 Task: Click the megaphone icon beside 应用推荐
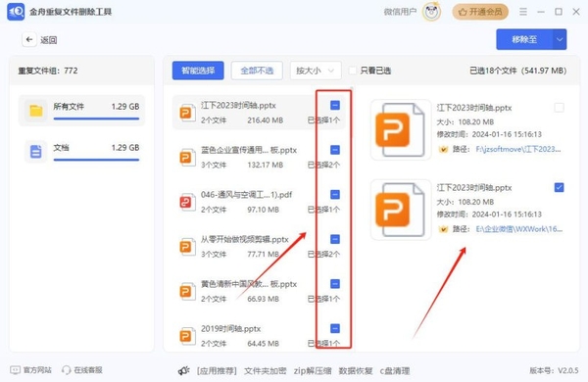pyautogui.click(x=184, y=371)
